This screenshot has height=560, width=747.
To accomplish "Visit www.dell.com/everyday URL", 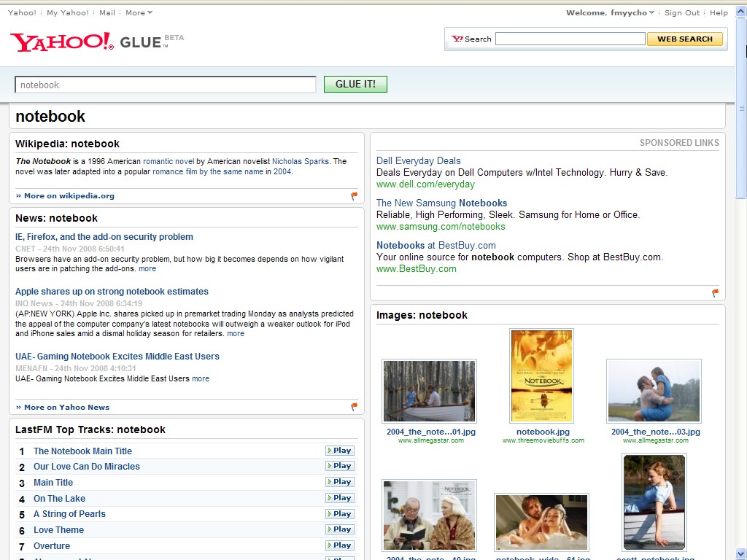I will (x=425, y=184).
